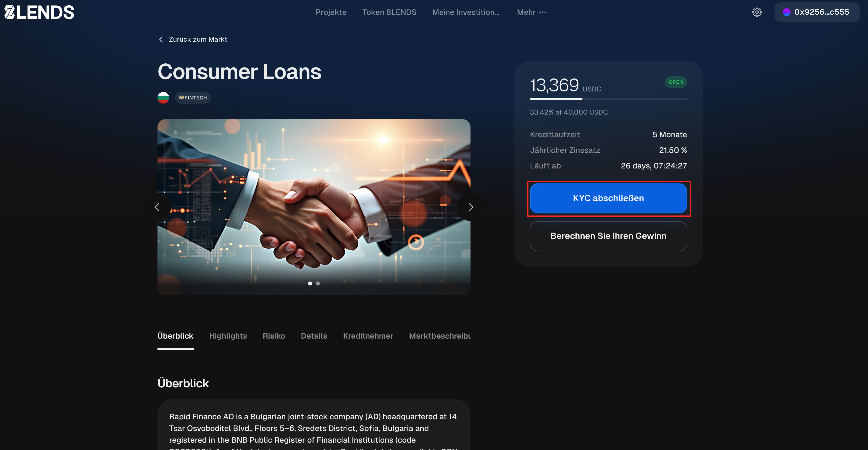The width and height of the screenshot is (868, 450).
Task: Open the settings gear icon
Action: [x=757, y=12]
